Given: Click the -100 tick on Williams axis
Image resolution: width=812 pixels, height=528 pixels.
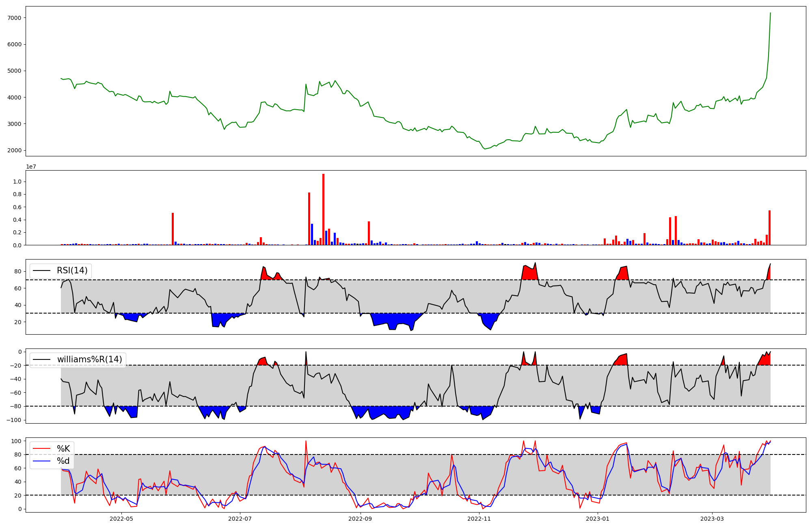Looking at the screenshot, I should 13,420.
